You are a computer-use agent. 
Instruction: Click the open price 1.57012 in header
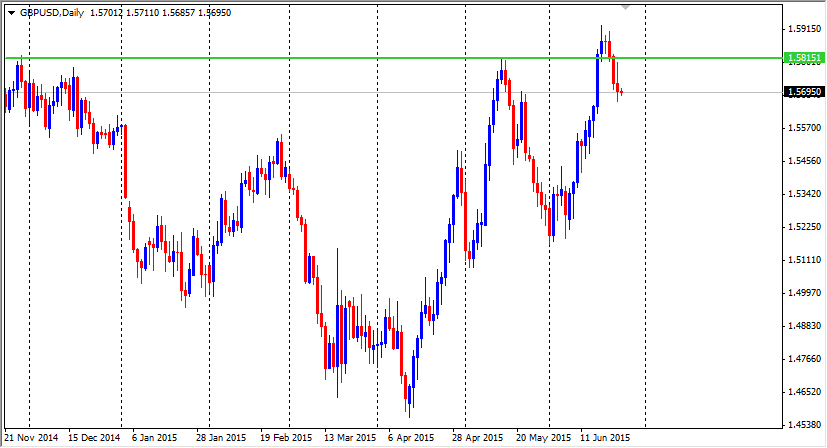(107, 13)
